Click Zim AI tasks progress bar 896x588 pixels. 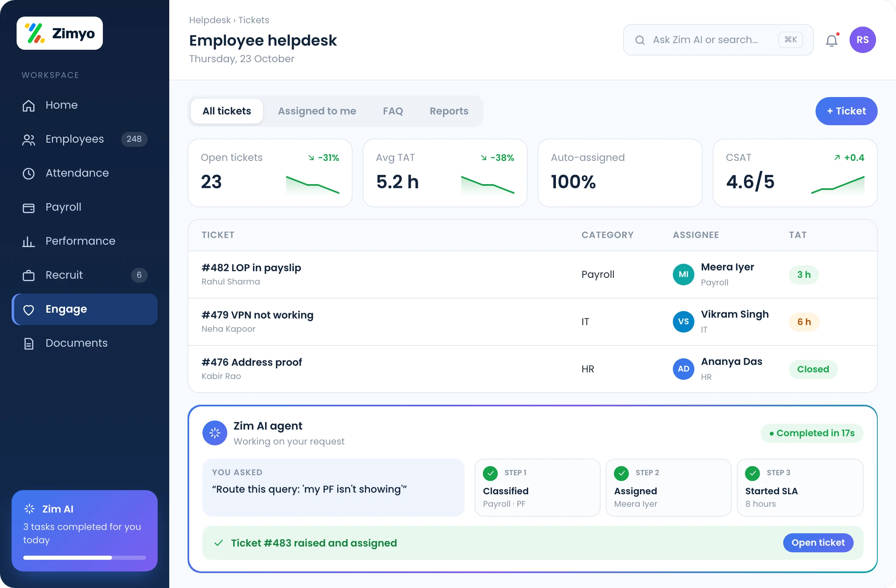(85, 558)
